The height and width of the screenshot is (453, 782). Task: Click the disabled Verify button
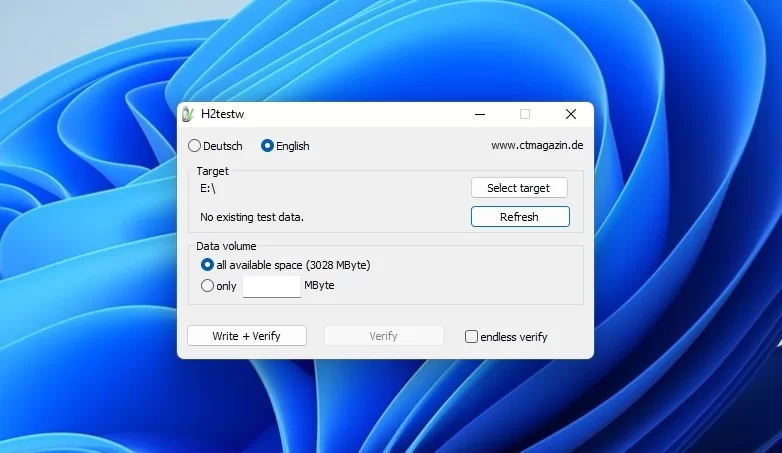coord(383,336)
